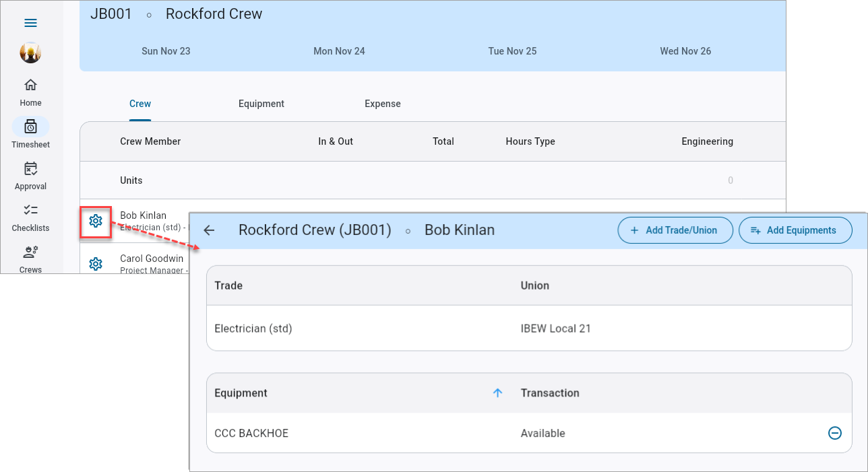This screenshot has height=472, width=868.
Task: Open your profile avatar in the sidebar
Action: (x=30, y=53)
